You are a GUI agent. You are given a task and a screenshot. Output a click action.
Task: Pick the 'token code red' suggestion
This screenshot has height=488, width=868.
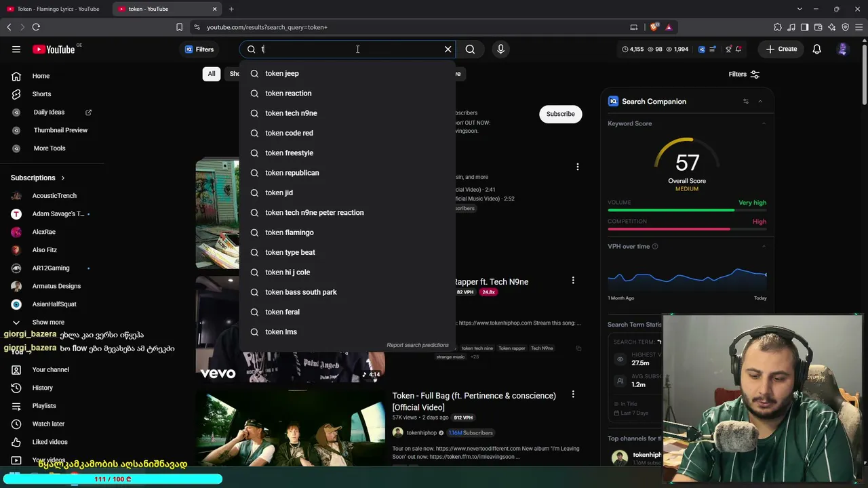[347, 133]
